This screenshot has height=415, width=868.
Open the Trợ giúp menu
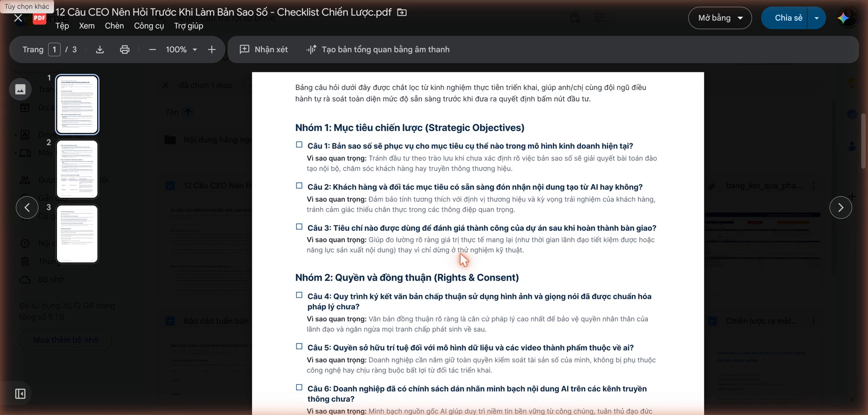coord(189,26)
